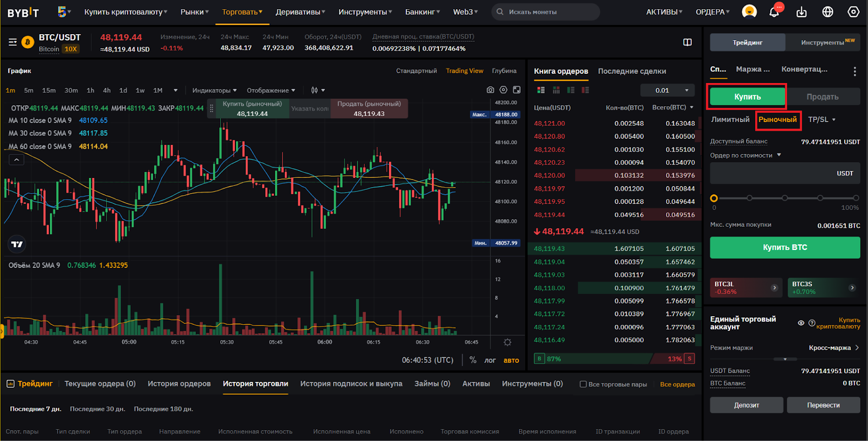Open 'Индикаторы' dropdown
Image resolution: width=868 pixels, height=441 pixels.
tap(215, 91)
